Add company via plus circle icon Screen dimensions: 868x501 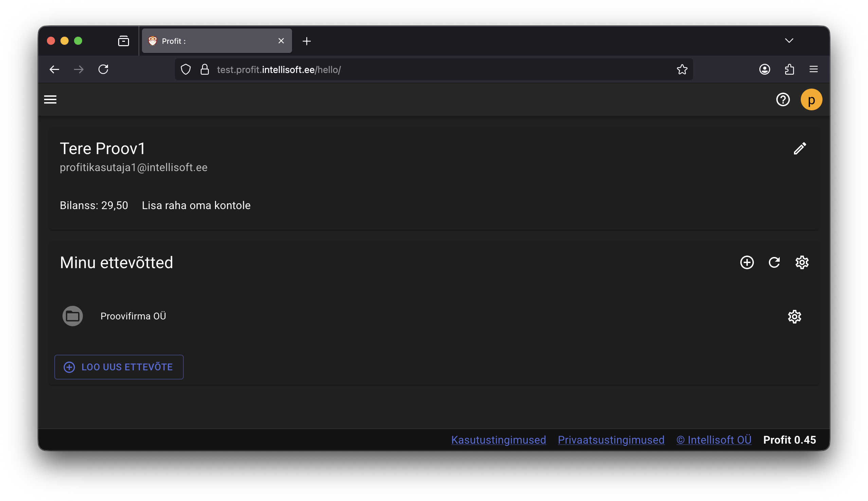coord(746,262)
